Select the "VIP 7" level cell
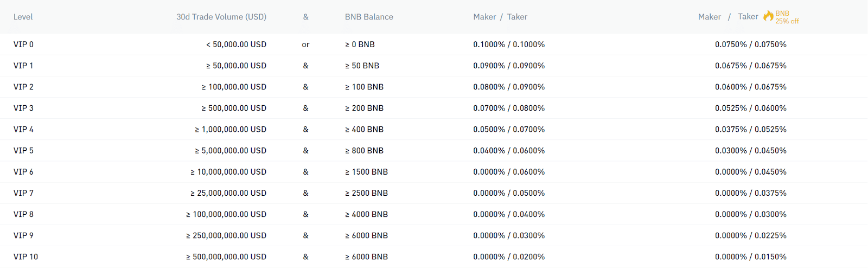868x269 pixels. pyautogui.click(x=23, y=193)
